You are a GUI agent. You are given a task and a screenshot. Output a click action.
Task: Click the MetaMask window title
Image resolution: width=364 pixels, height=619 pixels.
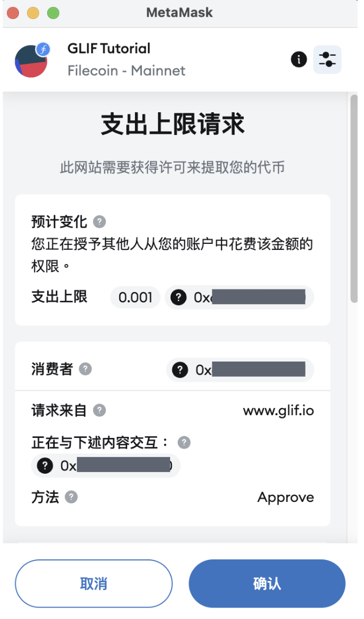(x=179, y=12)
